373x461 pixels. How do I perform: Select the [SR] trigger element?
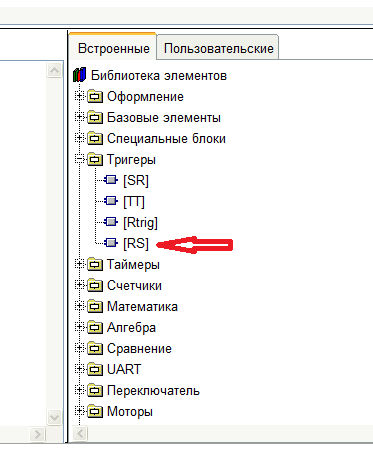136,180
